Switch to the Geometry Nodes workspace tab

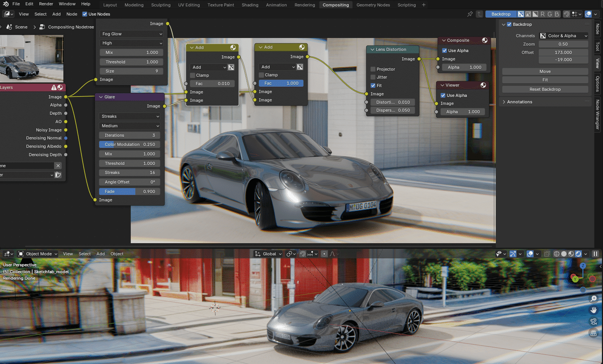pyautogui.click(x=373, y=5)
